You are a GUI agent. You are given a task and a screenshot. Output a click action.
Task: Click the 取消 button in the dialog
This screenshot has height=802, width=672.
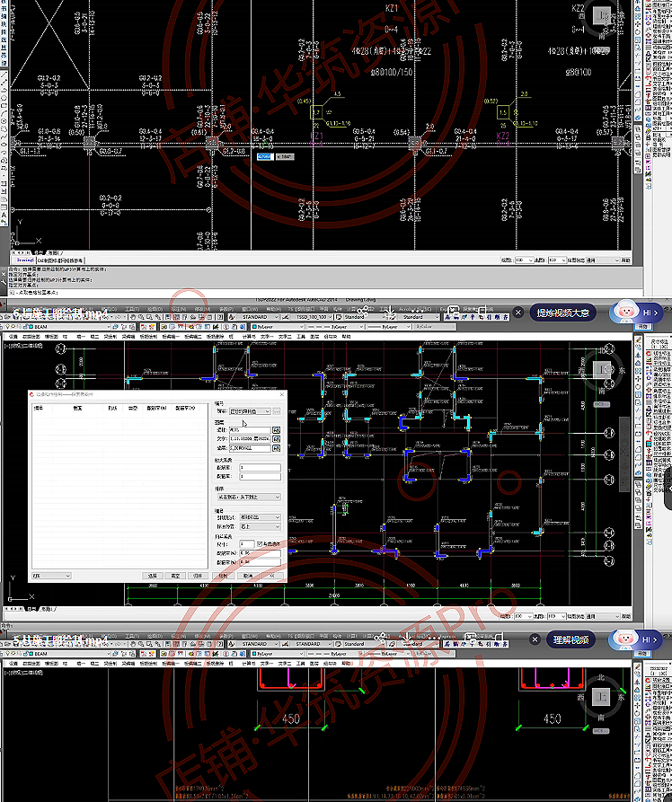[247, 576]
